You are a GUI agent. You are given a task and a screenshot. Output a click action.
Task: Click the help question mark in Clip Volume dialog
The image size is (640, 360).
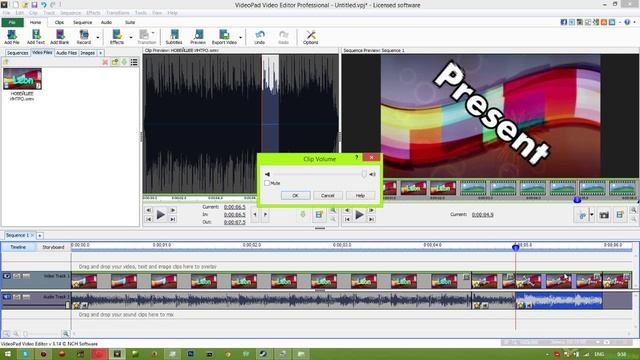(x=356, y=158)
